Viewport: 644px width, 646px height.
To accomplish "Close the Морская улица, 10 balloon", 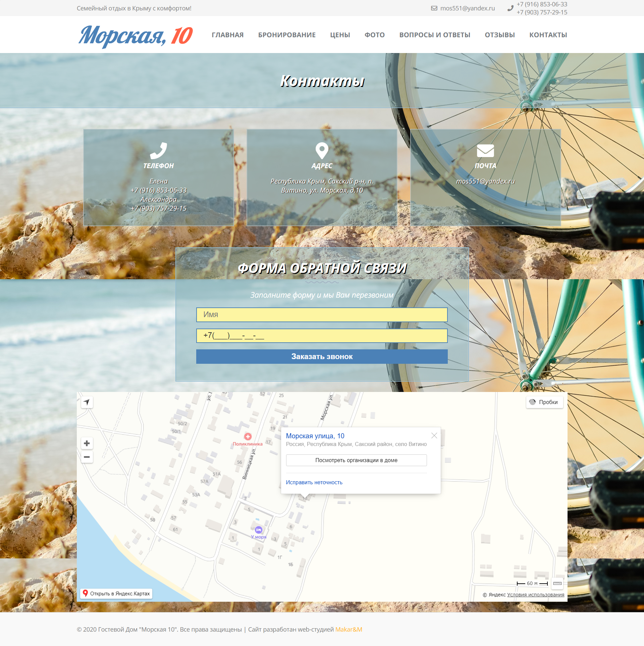I will 434,436.
